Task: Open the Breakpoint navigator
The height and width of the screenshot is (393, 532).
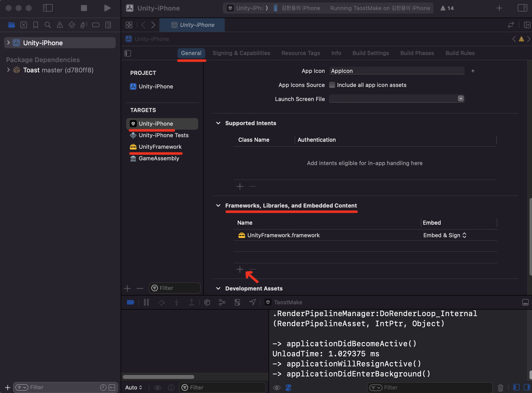Action: click(96, 25)
